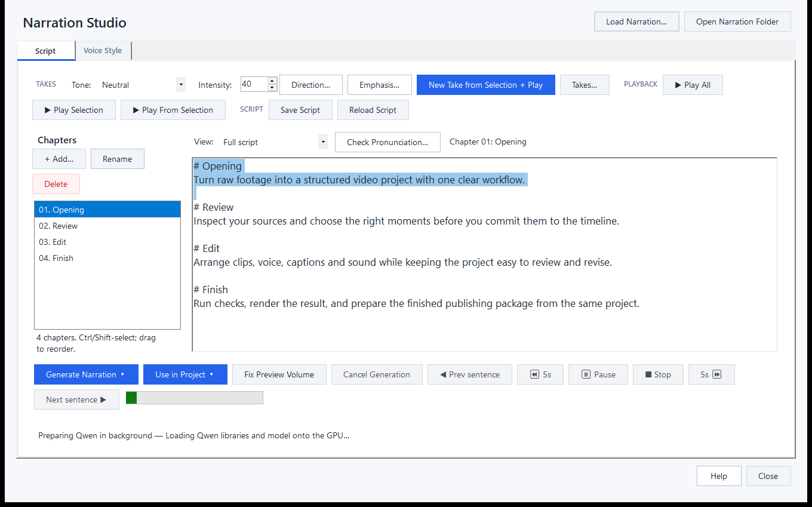Skip forward 5s with fast-forward icon
The height and width of the screenshot is (507, 812).
click(x=711, y=374)
